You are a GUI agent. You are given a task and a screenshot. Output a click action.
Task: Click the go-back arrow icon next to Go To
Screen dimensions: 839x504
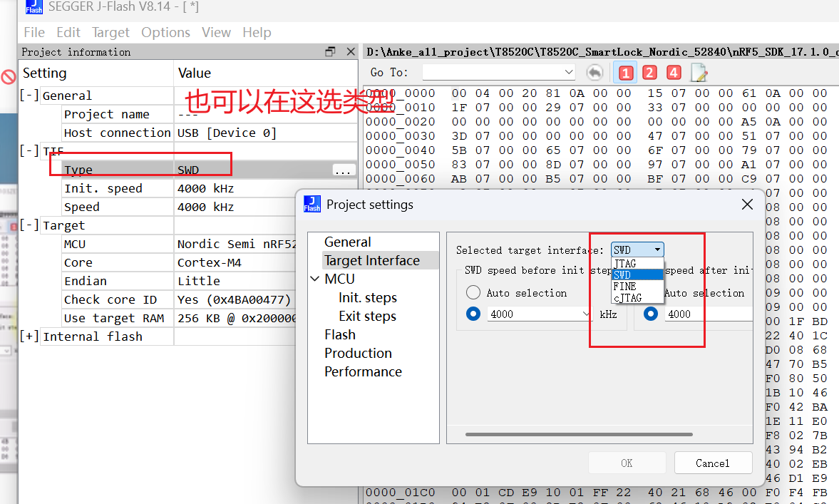click(594, 72)
